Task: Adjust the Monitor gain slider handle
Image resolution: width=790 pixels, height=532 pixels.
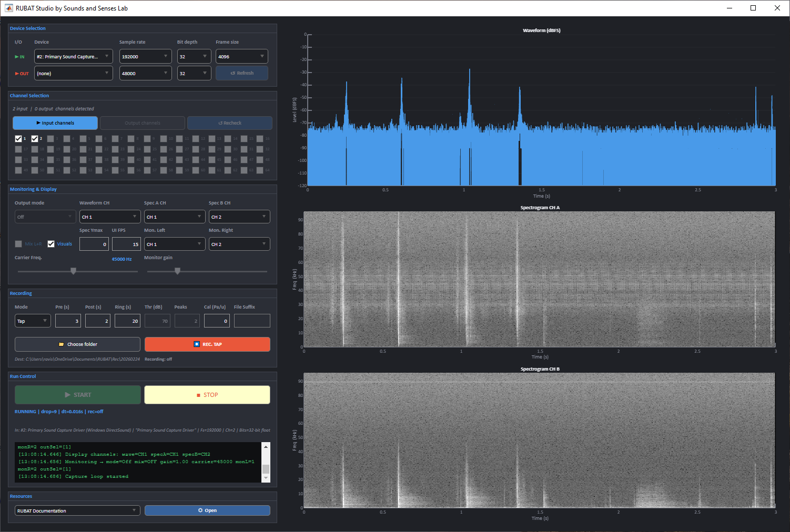Action: click(177, 271)
